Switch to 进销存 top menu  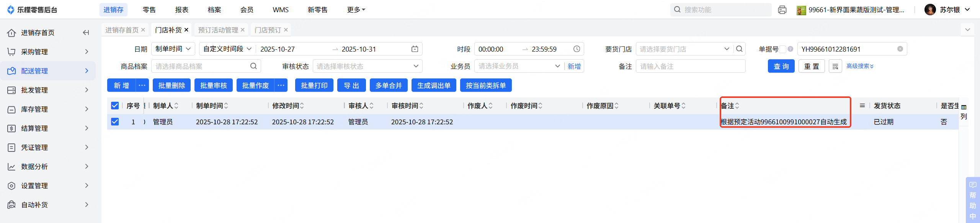point(113,10)
